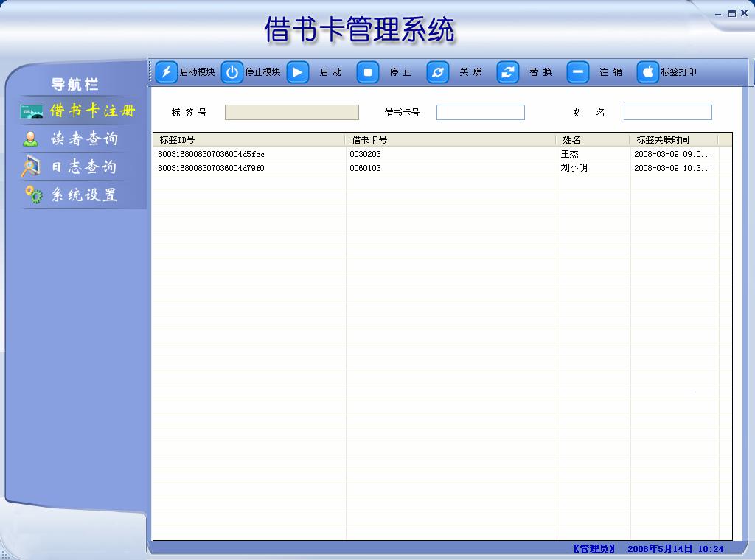Click the 关联 toolbar label
This screenshot has height=560, width=755.
click(x=471, y=72)
